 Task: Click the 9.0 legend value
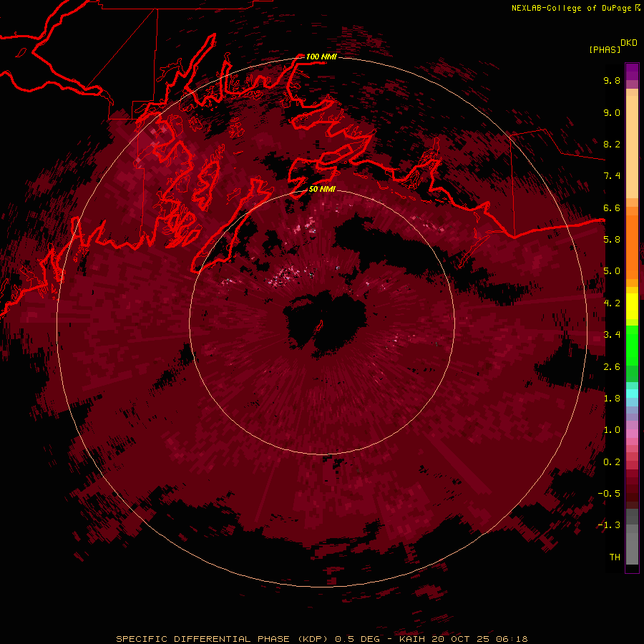[x=612, y=112]
